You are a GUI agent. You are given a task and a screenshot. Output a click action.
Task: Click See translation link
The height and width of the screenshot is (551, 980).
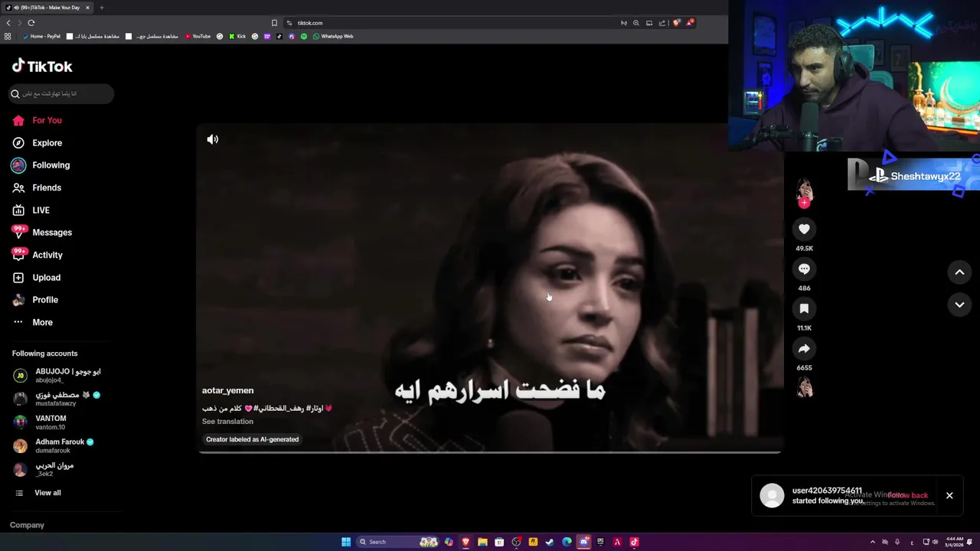pos(227,422)
